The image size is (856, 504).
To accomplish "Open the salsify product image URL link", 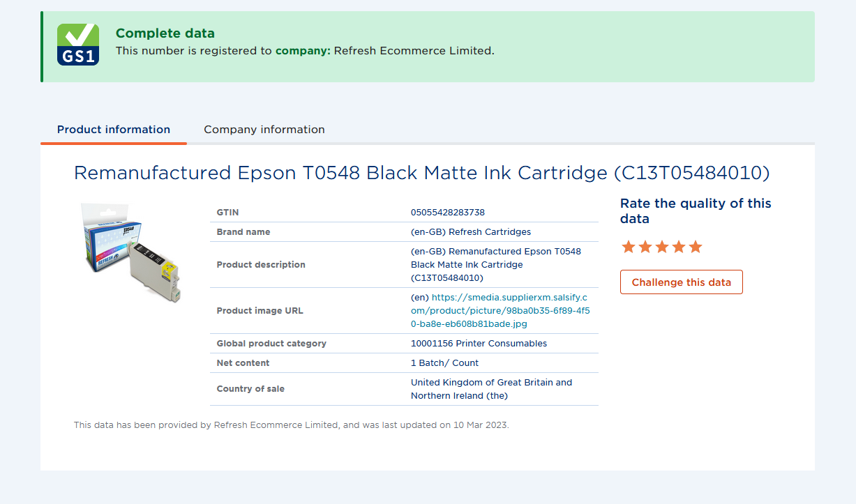I will point(500,310).
